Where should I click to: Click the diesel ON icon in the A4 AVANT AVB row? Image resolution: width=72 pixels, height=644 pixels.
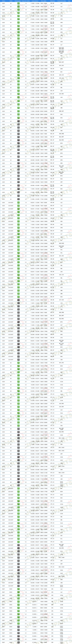[18, 303]
